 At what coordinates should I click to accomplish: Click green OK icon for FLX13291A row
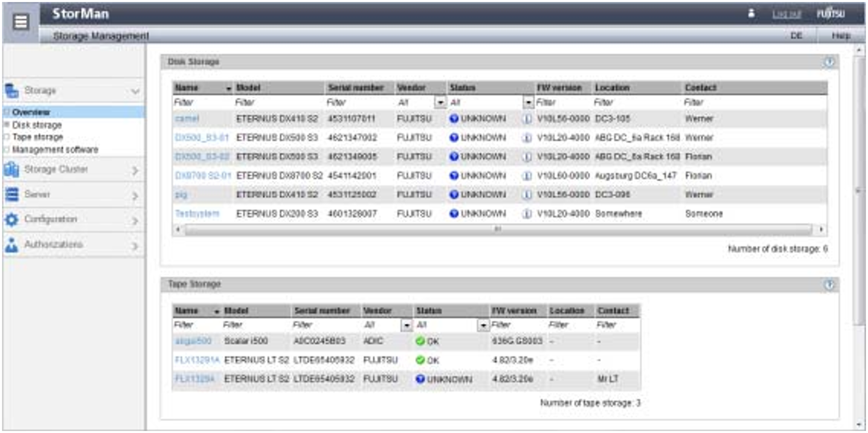[x=420, y=360]
